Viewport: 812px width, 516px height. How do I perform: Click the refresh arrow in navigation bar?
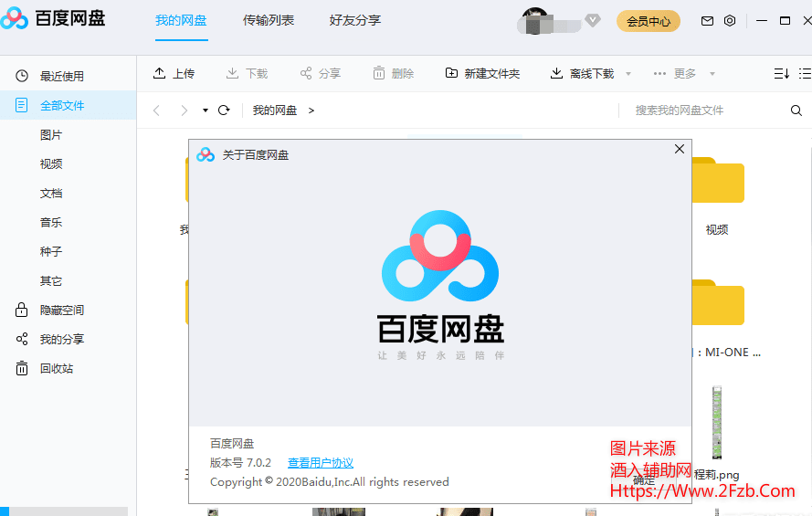click(224, 111)
